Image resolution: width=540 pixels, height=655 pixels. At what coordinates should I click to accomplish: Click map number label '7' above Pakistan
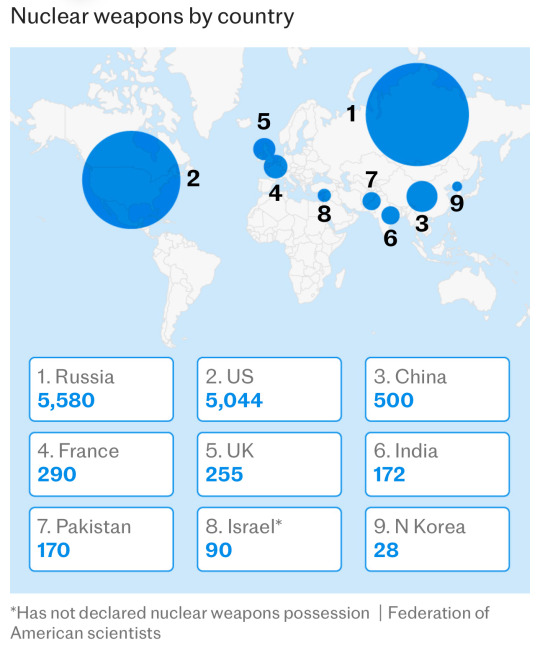(371, 180)
